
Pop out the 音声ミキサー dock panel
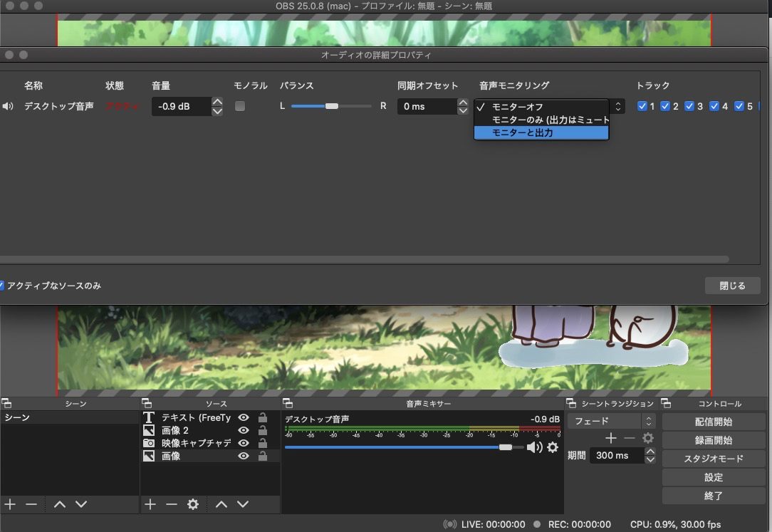click(x=288, y=404)
